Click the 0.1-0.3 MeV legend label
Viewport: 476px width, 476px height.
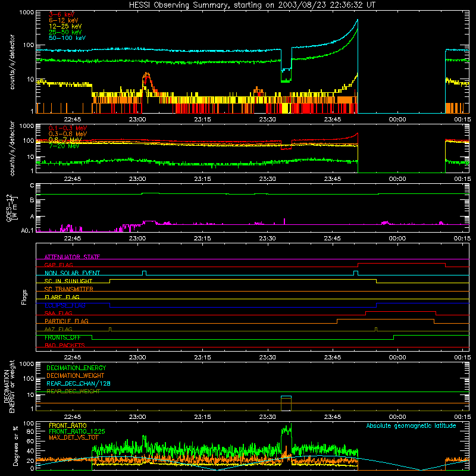click(x=68, y=128)
